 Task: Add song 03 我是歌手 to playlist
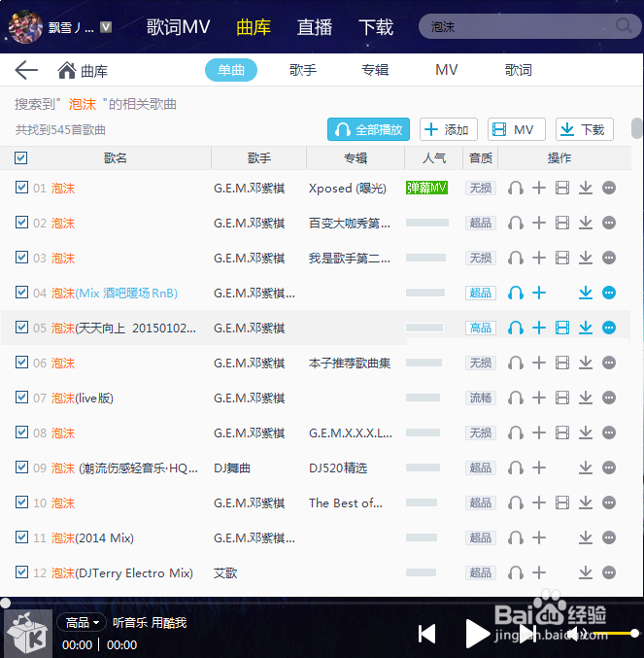[x=539, y=258]
